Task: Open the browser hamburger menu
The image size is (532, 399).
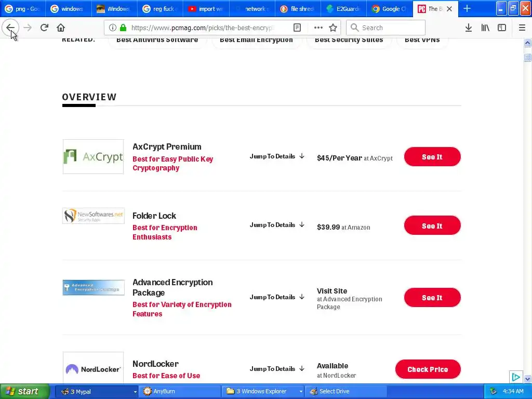Action: pos(522,28)
